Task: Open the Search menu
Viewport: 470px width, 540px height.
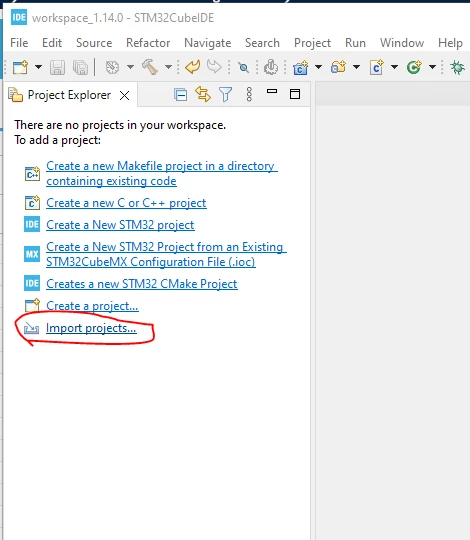Action: click(262, 43)
